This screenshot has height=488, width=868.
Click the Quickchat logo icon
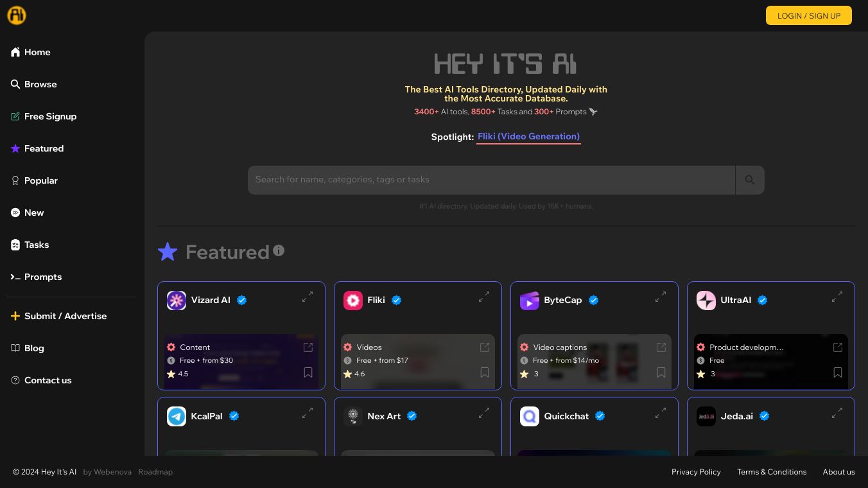tap(530, 417)
